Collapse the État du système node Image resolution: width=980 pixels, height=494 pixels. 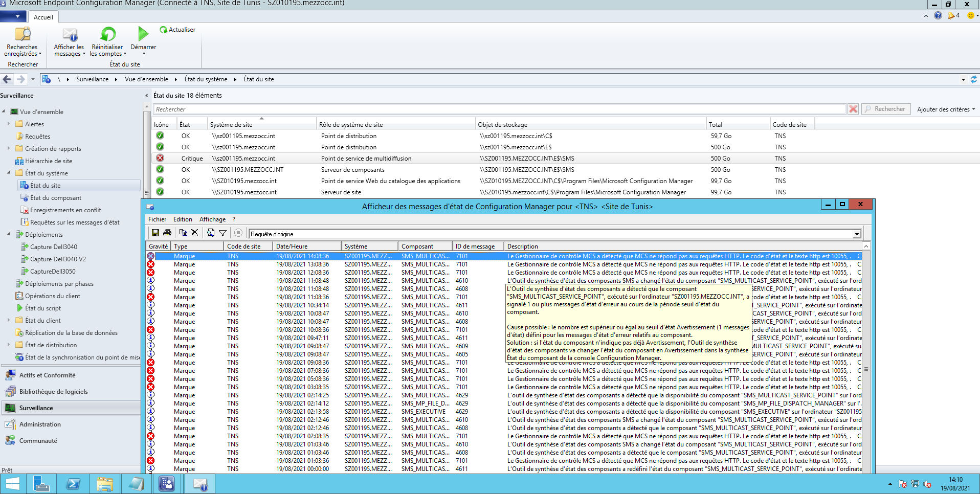[9, 173]
